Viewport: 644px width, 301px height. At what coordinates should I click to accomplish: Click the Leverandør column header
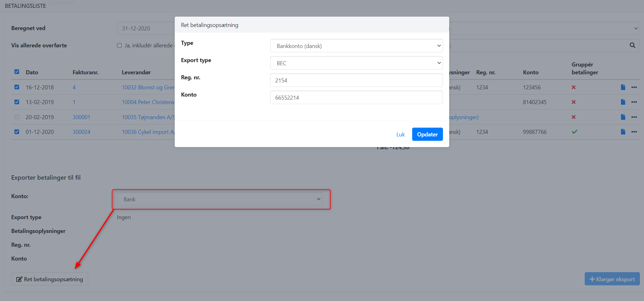pos(136,72)
